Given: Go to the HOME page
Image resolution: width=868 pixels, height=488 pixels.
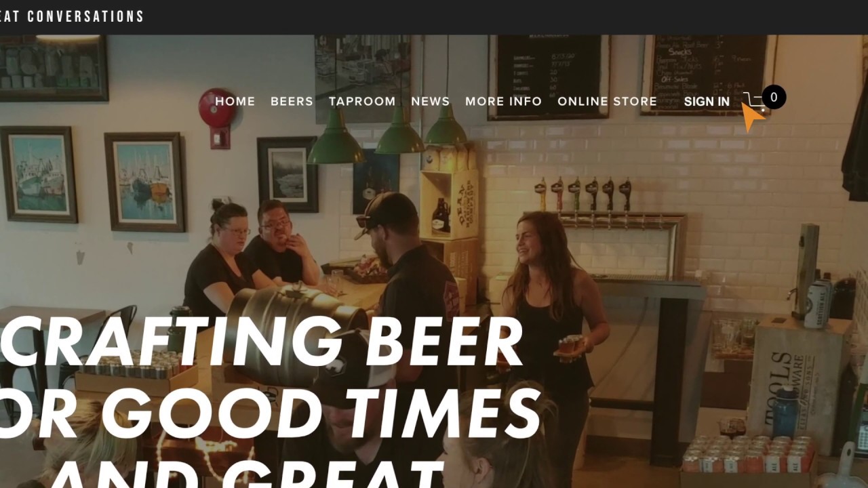Looking at the screenshot, I should pyautogui.click(x=235, y=101).
